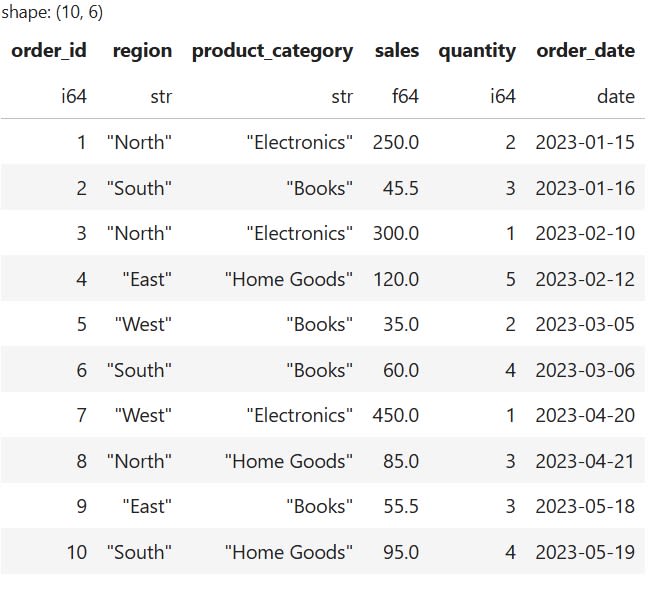Click the order_id column header
This screenshot has width=671, height=591.
49,51
